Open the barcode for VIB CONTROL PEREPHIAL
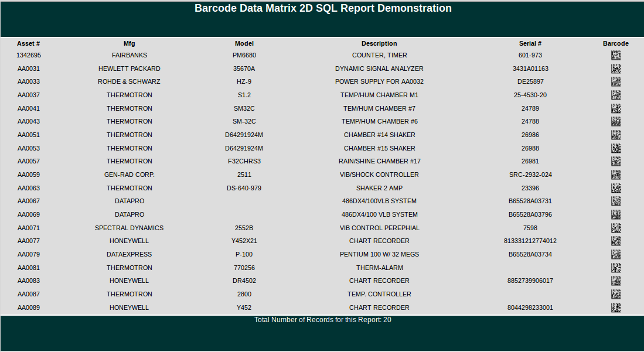This screenshot has height=352, width=644. click(616, 228)
